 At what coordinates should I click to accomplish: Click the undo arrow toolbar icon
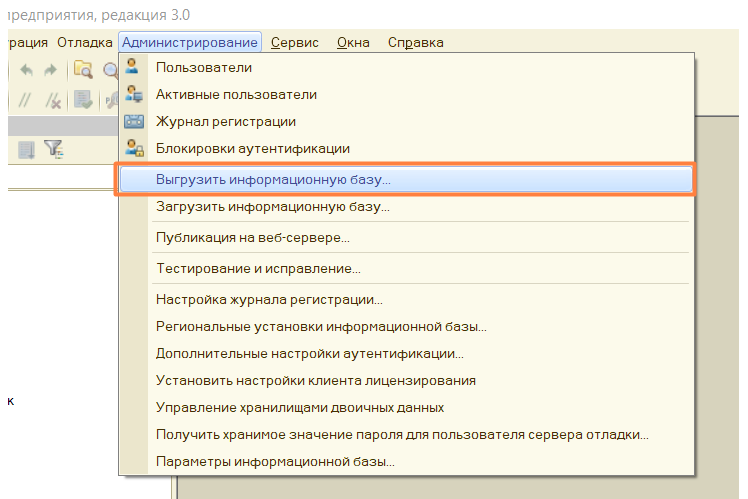coord(26,71)
